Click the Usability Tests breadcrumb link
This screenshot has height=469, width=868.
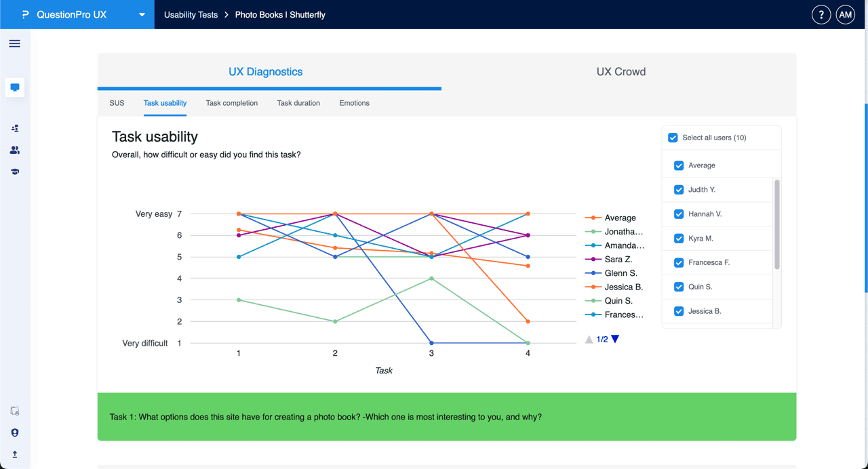tap(191, 14)
